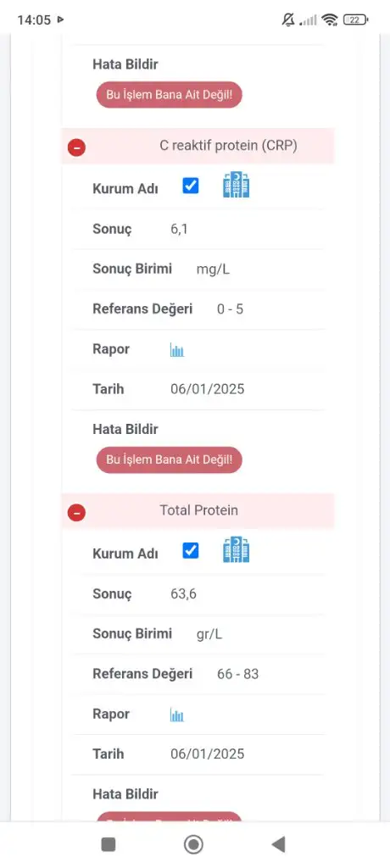Open hospital building icon in CRP section
The height and width of the screenshot is (868, 390).
[x=236, y=185]
